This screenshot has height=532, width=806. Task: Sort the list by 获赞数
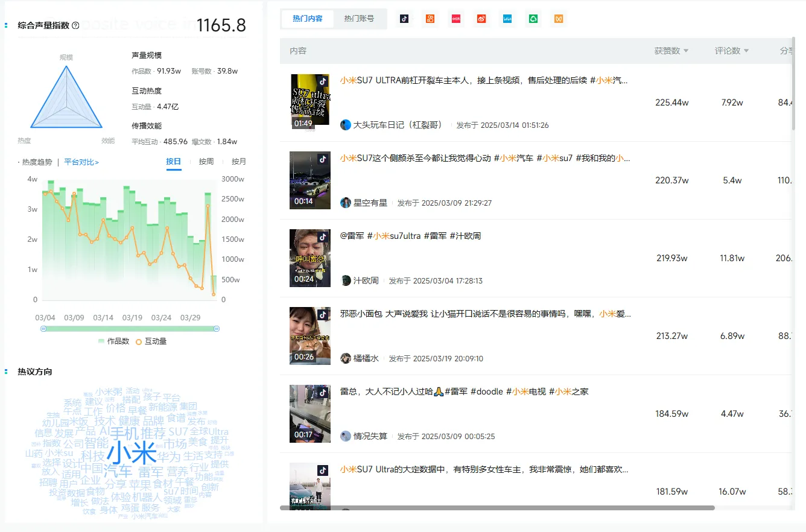point(671,51)
